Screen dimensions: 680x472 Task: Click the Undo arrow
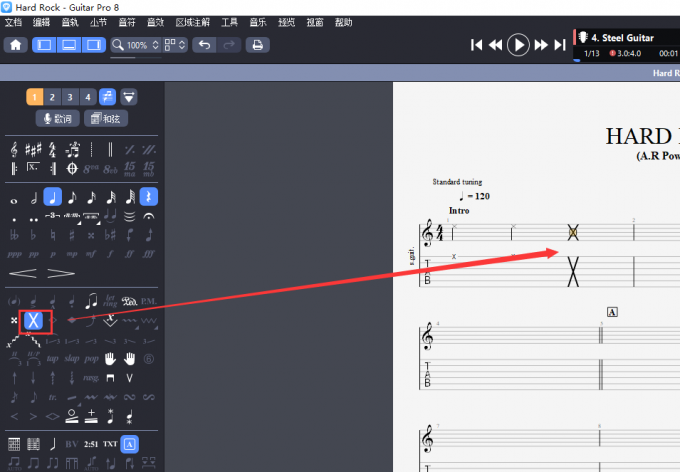point(204,45)
